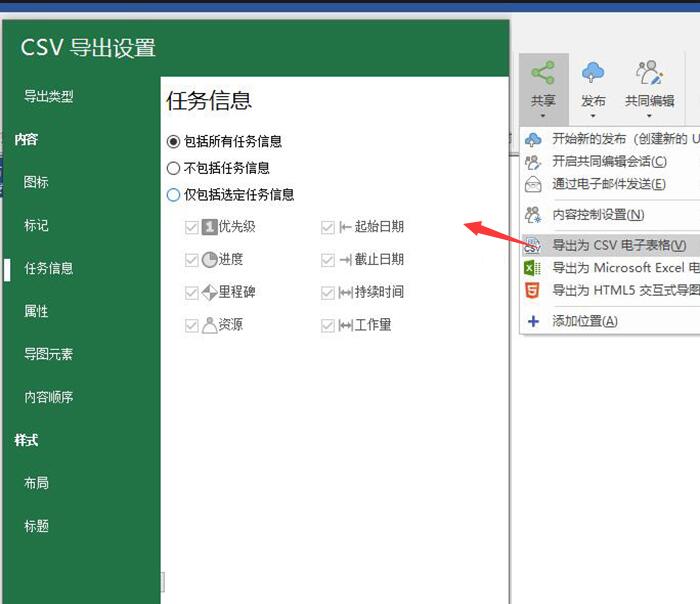Viewport: 700px width, 604px height.
Task: Click the progress pie icon beside 进度
Action: 209,260
